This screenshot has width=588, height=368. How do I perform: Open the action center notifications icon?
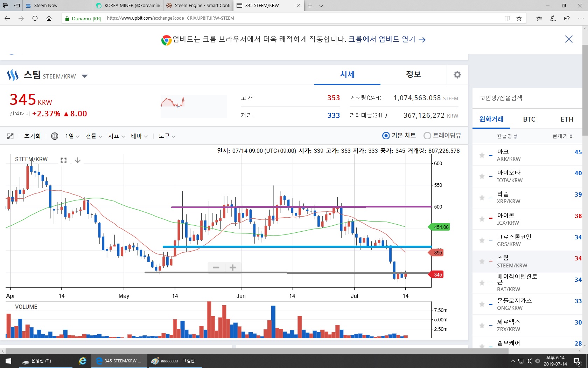(577, 361)
